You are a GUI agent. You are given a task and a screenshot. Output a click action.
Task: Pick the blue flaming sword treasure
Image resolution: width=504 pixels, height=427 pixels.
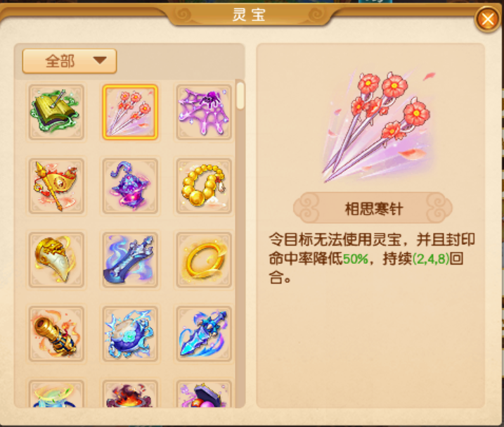pyautogui.click(x=130, y=260)
